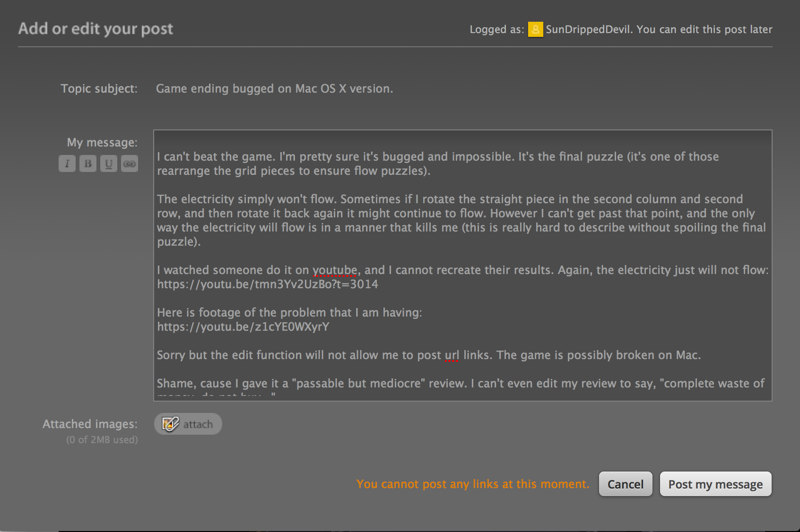Cancel editing the post

tap(626, 484)
